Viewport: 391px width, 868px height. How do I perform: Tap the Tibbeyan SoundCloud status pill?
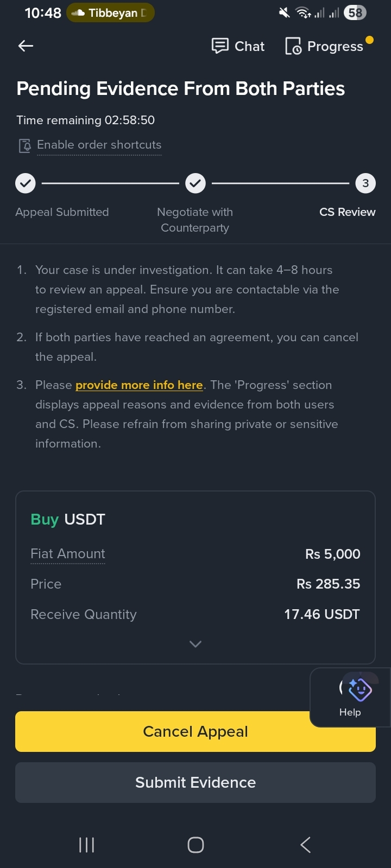tap(110, 12)
